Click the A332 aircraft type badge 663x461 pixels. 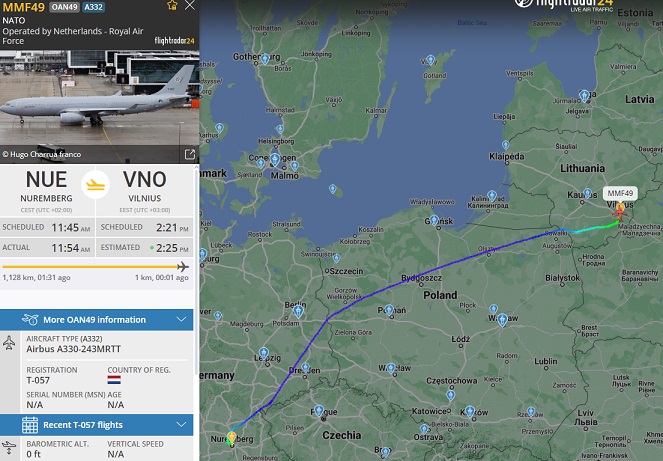[93, 7]
